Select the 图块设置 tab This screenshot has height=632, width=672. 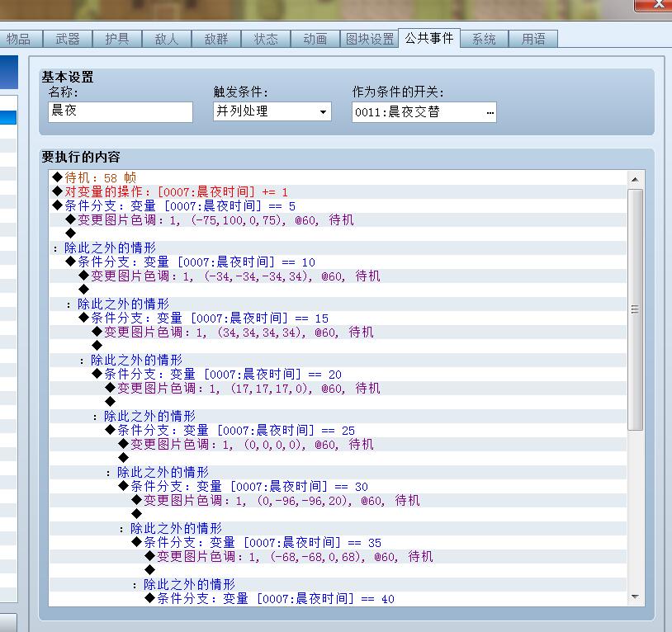(369, 39)
